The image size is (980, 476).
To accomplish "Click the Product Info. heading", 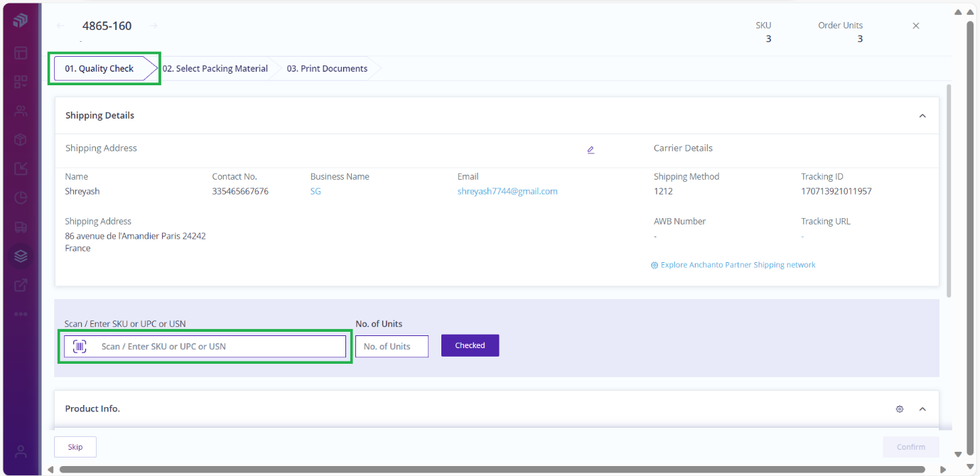I will pyautogui.click(x=92, y=409).
